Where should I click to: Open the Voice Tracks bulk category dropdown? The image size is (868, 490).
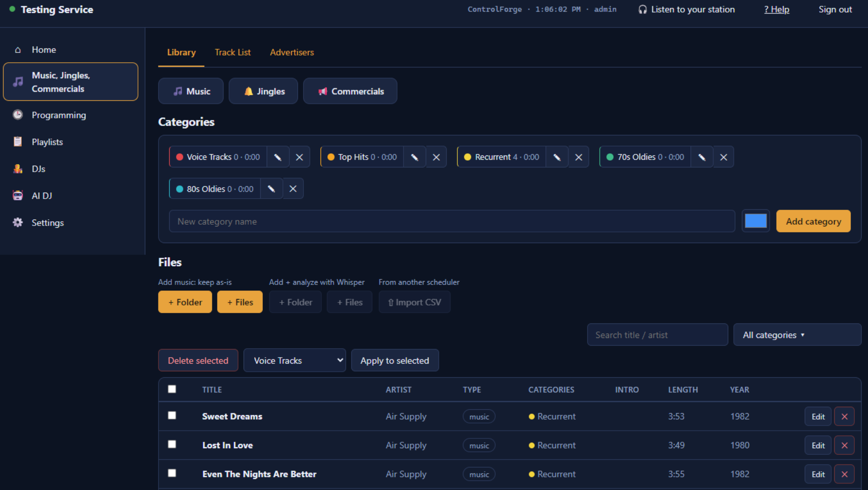click(x=294, y=361)
